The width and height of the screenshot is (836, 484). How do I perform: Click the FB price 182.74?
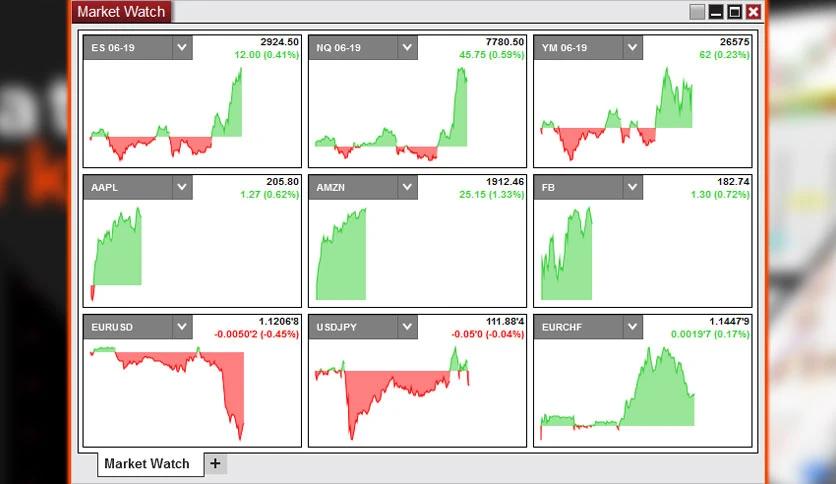click(x=733, y=181)
